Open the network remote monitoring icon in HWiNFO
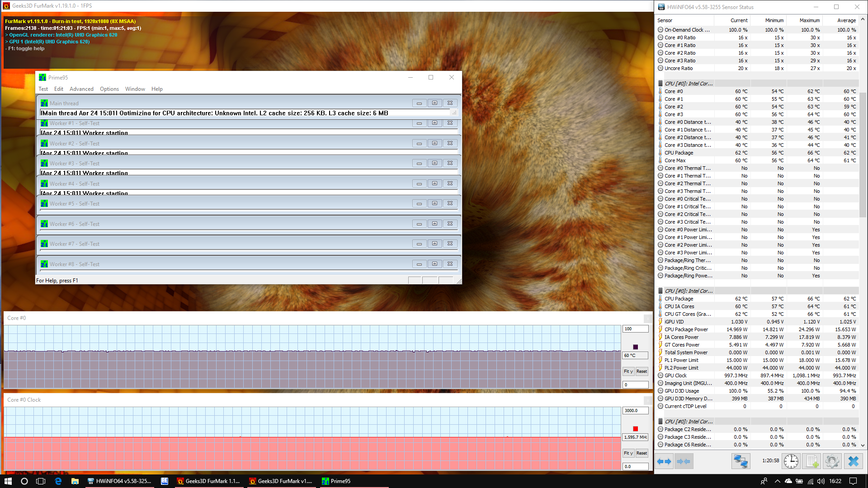The width and height of the screenshot is (868, 488). click(x=741, y=461)
